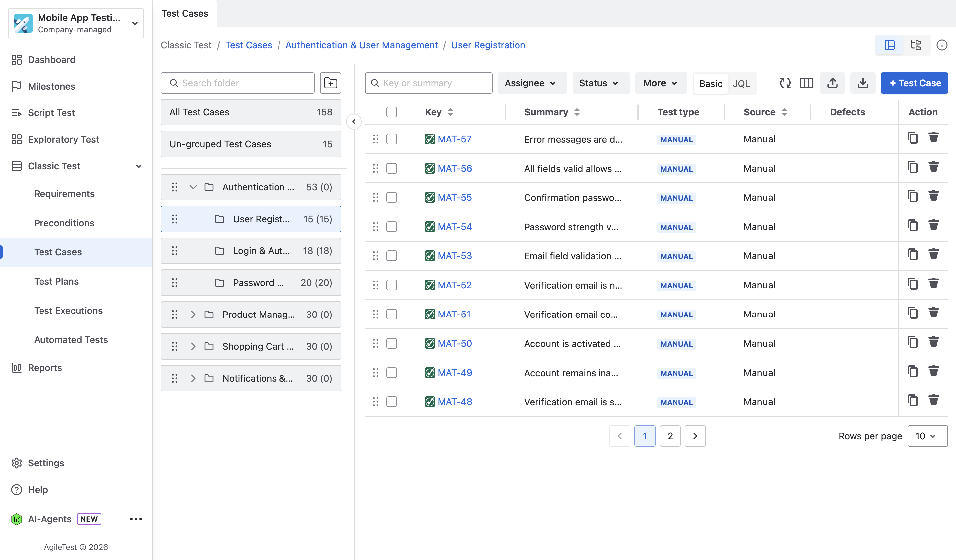Click the Mobile App Testing project logo
This screenshot has height=560, width=956.
click(23, 23)
